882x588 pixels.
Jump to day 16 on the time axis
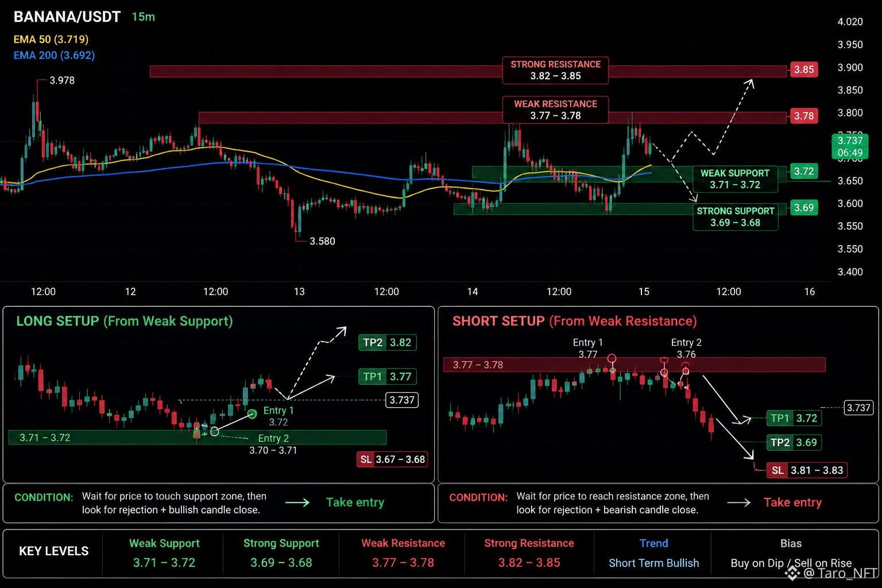click(809, 292)
